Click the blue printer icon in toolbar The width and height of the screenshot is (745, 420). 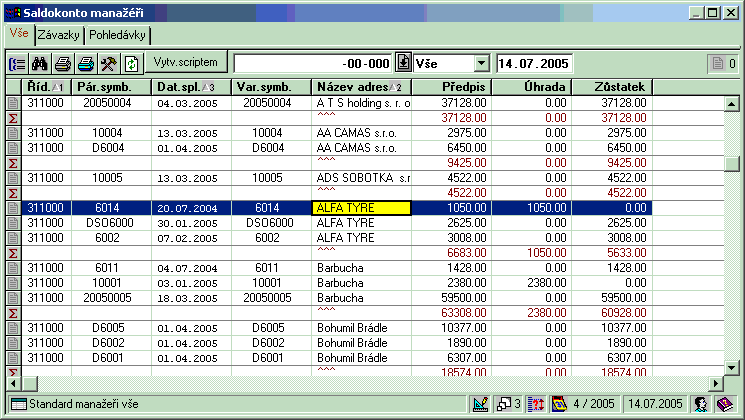(86, 63)
